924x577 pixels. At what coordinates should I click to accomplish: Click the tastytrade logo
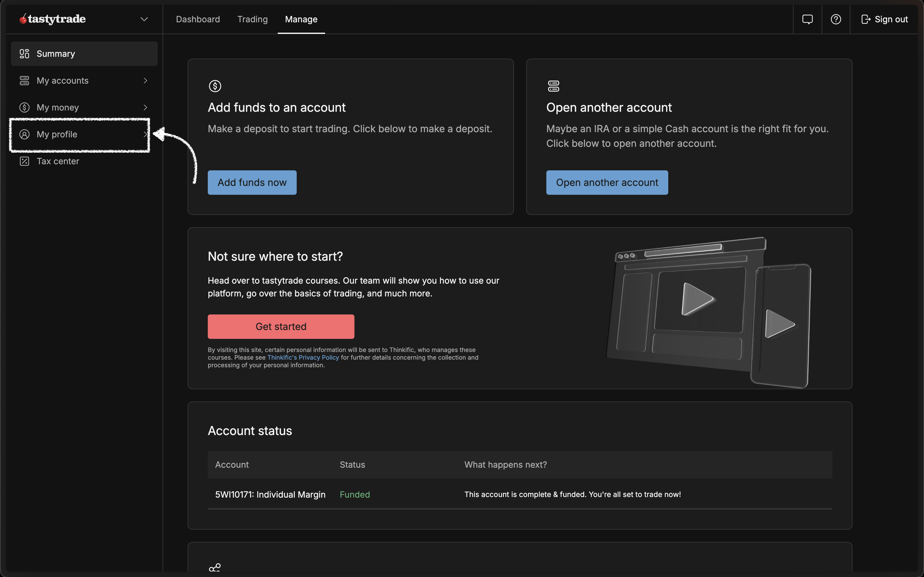[x=53, y=19]
